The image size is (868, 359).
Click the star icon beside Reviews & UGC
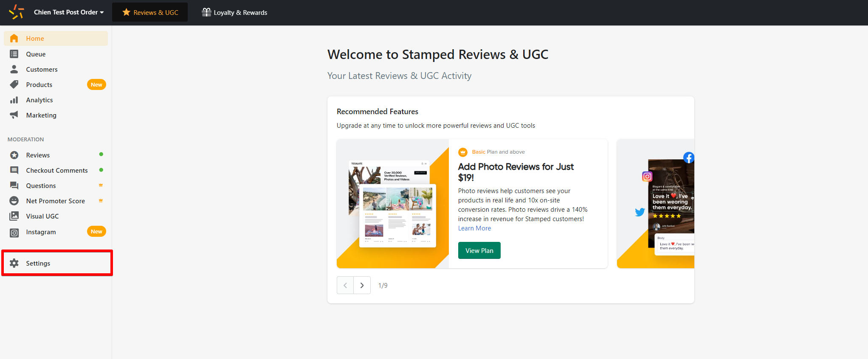(x=126, y=12)
